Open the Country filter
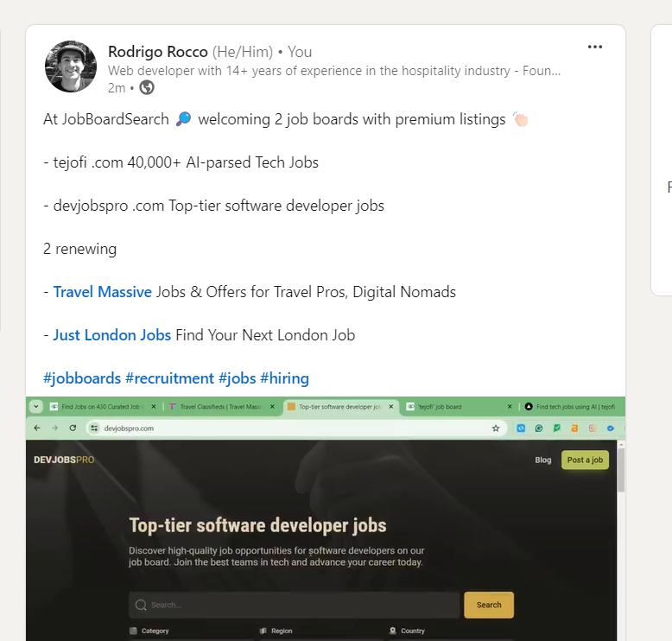Viewport: 672px width, 641px height. 407,631
